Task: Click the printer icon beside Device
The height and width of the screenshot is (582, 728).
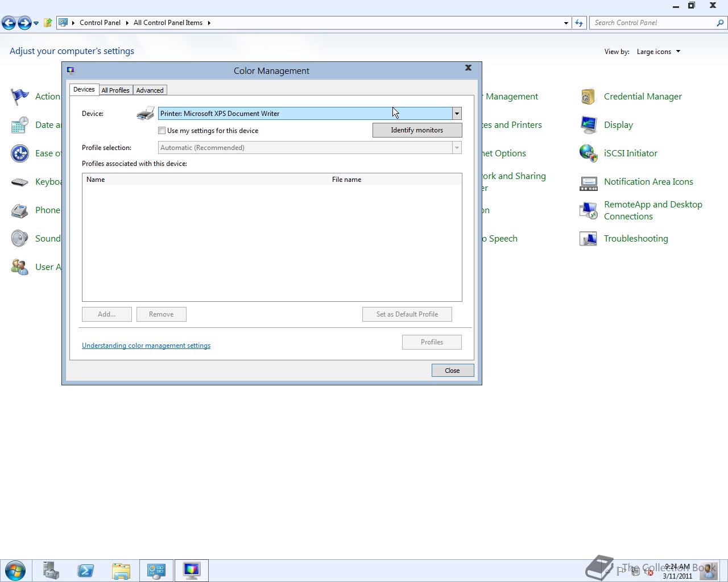Action: click(146, 113)
